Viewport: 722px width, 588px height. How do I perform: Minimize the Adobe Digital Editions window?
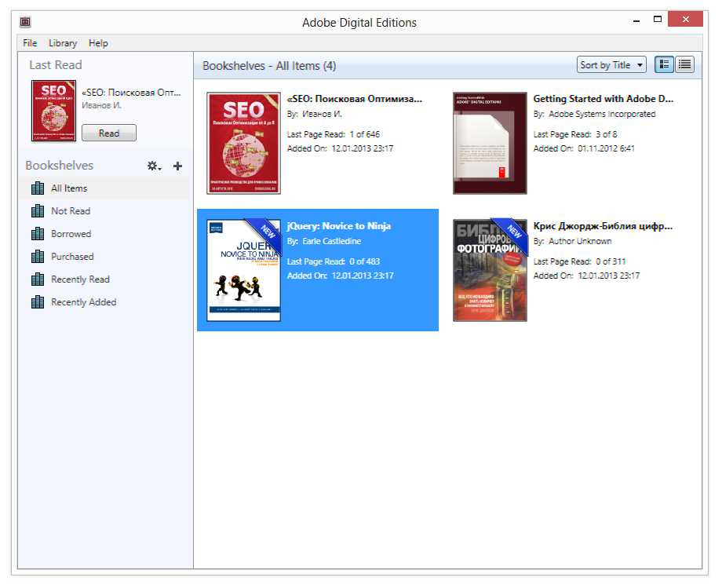point(636,20)
